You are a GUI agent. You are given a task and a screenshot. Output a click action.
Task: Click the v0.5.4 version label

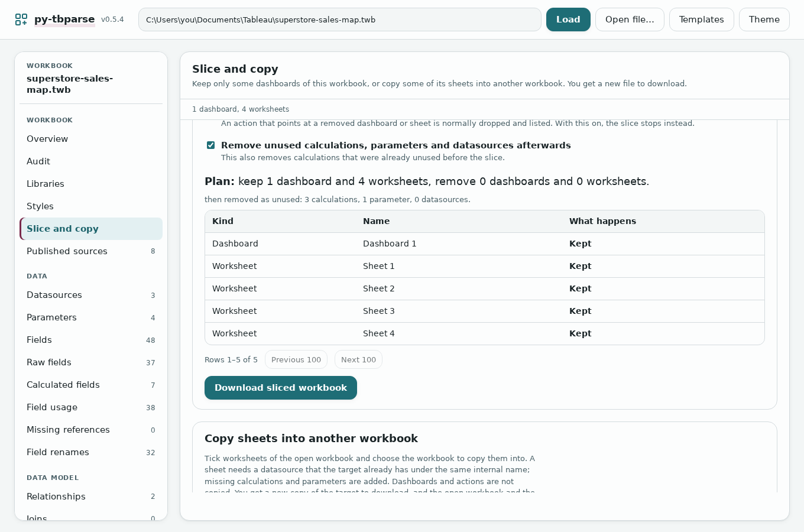(112, 20)
